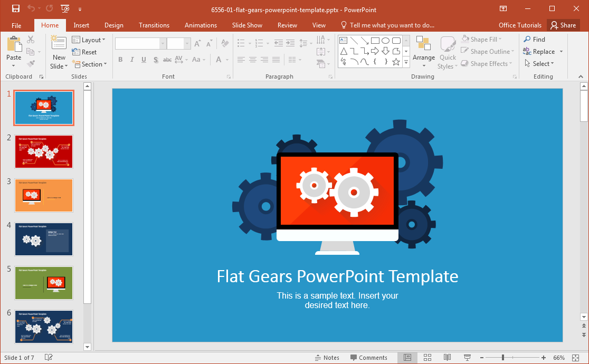Switch to the Transitions tab
589x364 pixels.
(154, 25)
